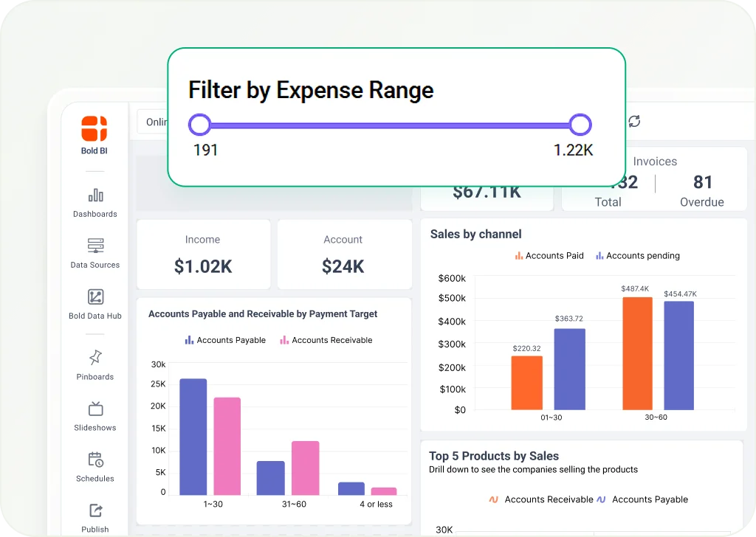Click the Income $1.02K card

click(x=203, y=254)
